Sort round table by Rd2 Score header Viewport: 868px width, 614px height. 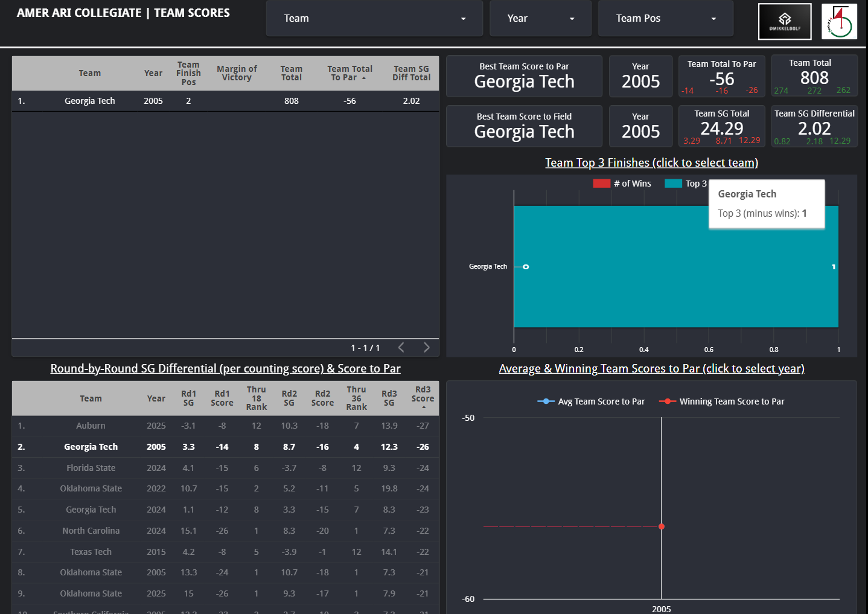tap(322, 398)
